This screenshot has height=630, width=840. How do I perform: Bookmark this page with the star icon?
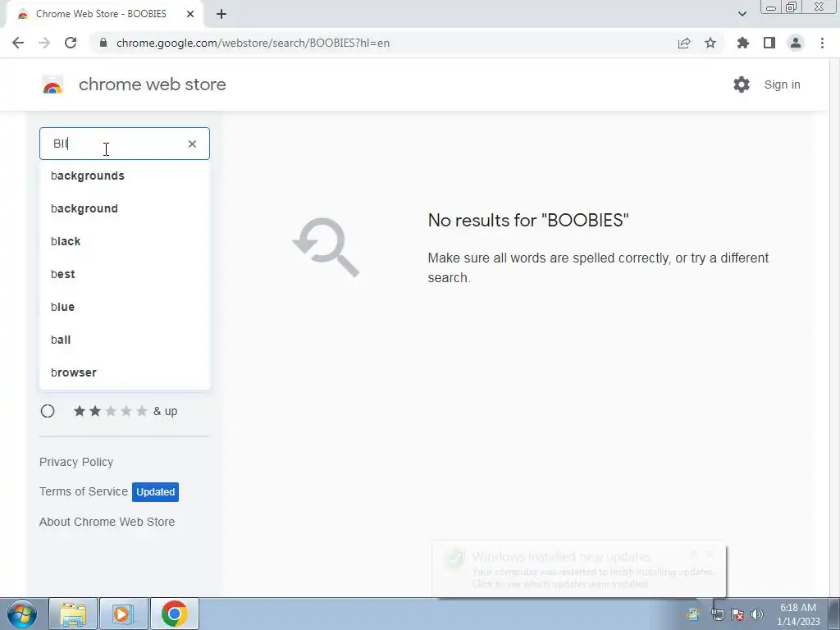(710, 43)
